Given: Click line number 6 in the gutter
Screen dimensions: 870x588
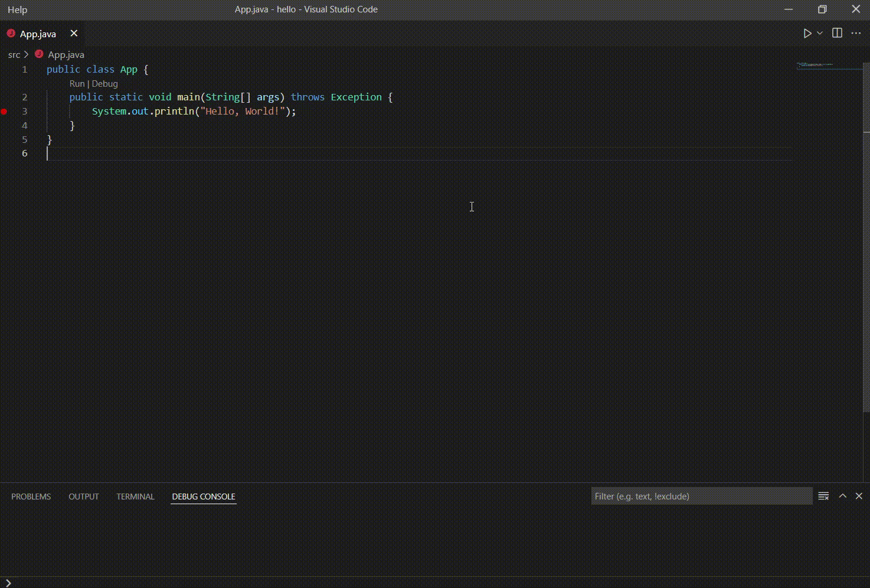Looking at the screenshot, I should [25, 153].
